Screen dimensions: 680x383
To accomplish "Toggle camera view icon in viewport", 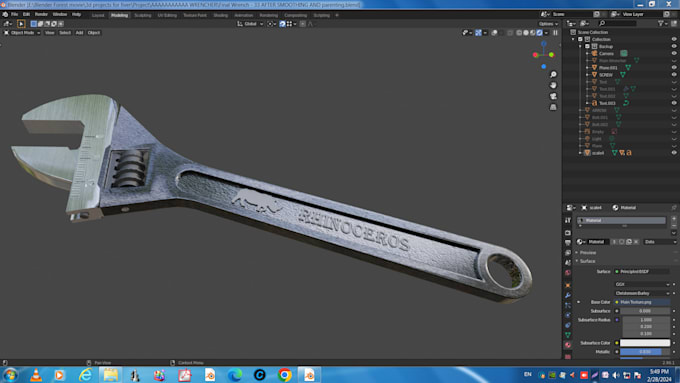I will 553,96.
